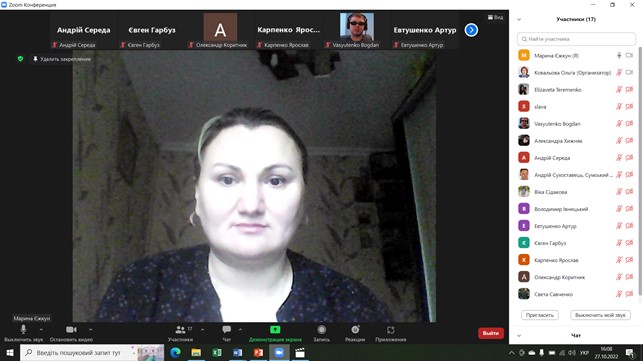Click Выключить мой звук button
Viewport: 643px width, 361px height.
600,315
